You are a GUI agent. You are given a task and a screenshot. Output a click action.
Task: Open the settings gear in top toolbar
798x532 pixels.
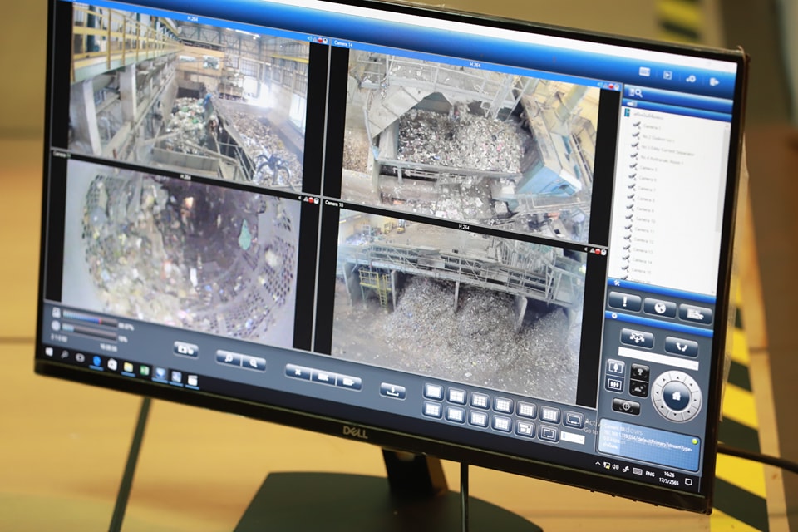[691, 78]
